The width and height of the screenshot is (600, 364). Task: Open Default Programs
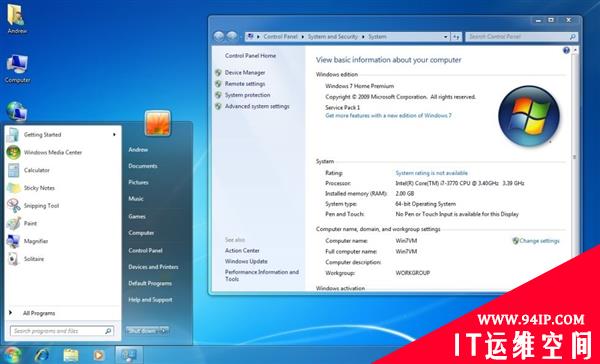(x=150, y=283)
